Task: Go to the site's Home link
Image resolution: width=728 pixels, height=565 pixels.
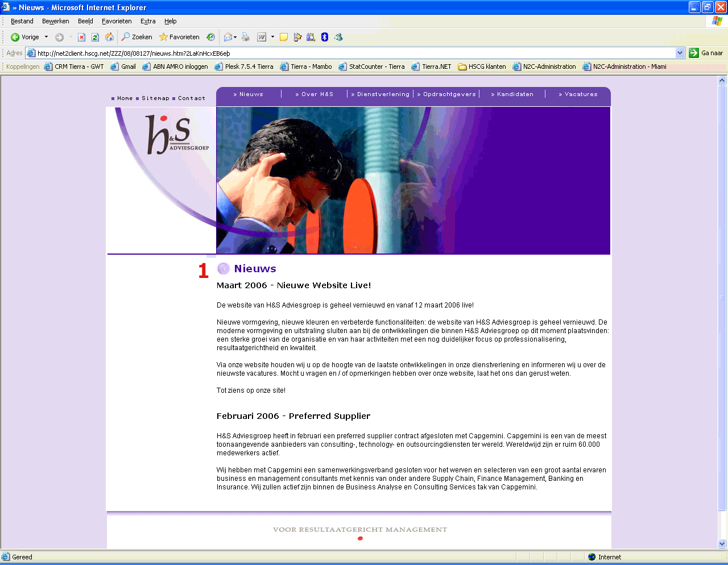Action: tap(125, 98)
